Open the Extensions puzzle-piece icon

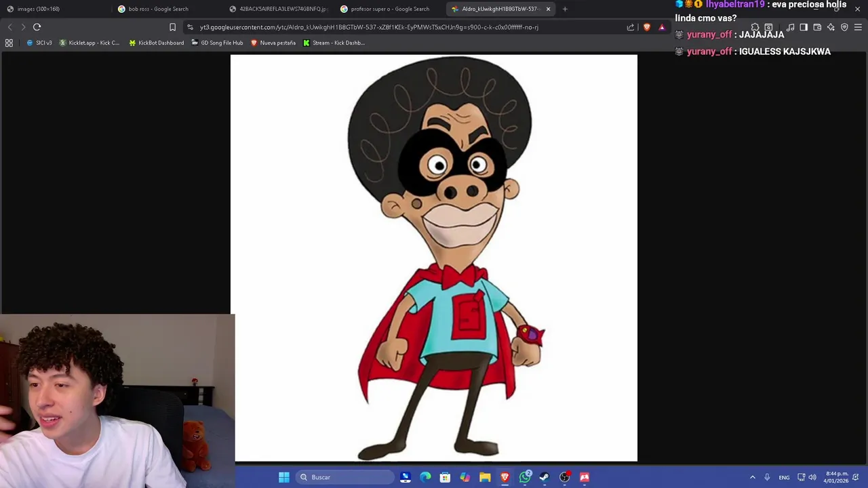[x=755, y=27]
